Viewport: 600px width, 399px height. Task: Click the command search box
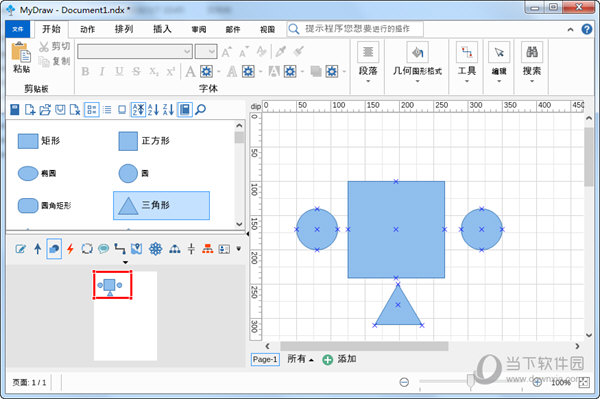[x=355, y=29]
